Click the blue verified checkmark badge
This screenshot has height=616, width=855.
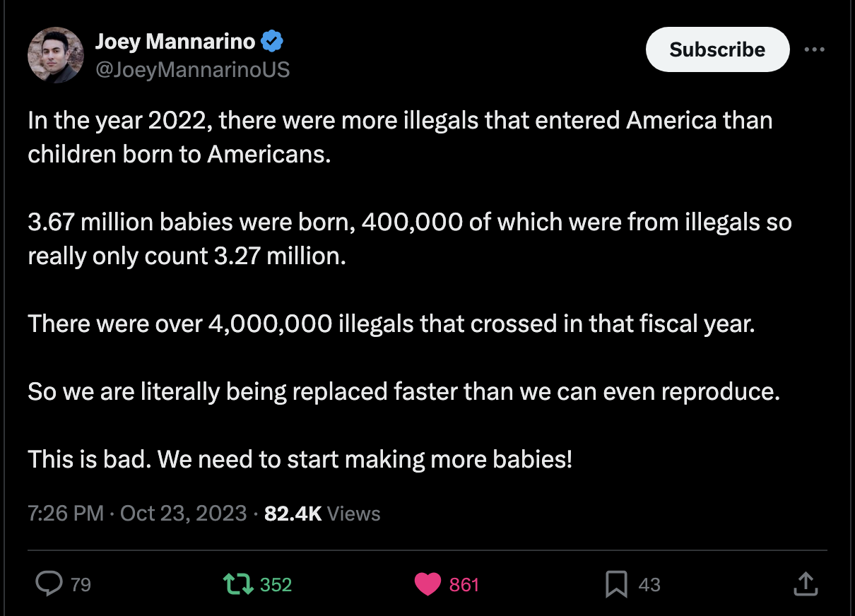(x=272, y=42)
